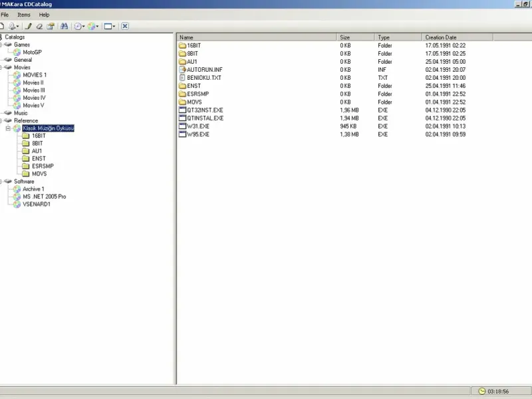Select MS .NET 2005 Pro catalog

tap(45, 196)
